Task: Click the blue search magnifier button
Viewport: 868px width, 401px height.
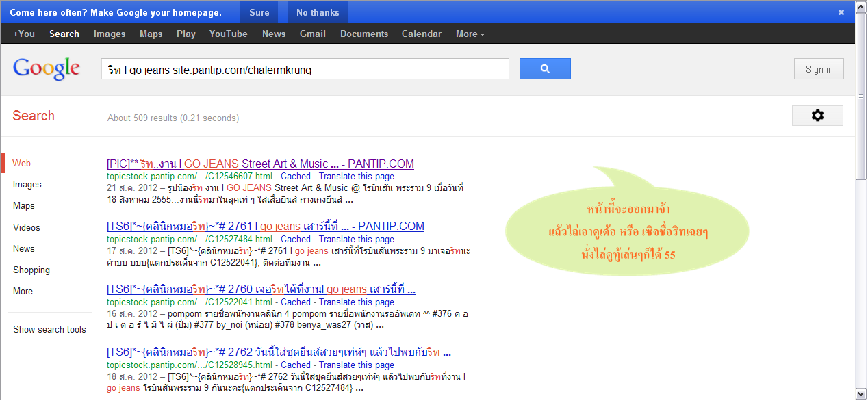Action: pyautogui.click(x=545, y=69)
